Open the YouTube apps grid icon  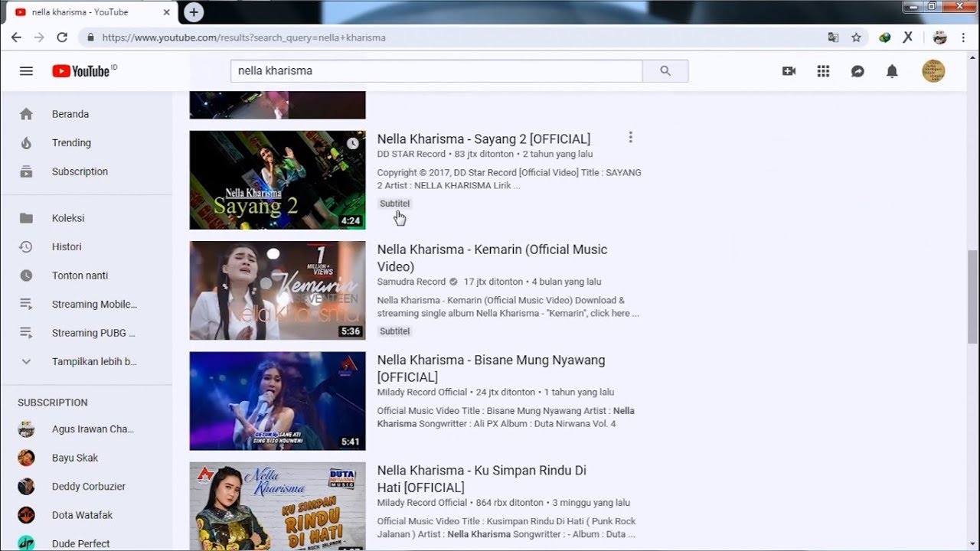(823, 71)
